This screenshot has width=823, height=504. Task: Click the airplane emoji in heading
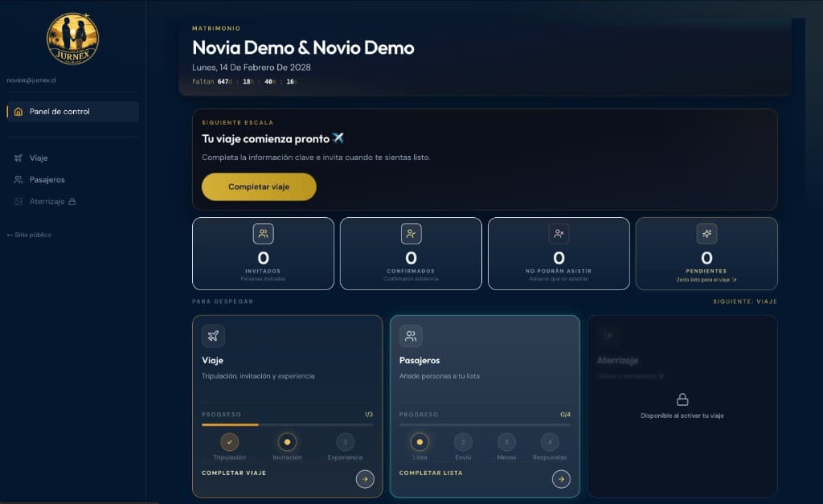[x=338, y=138]
